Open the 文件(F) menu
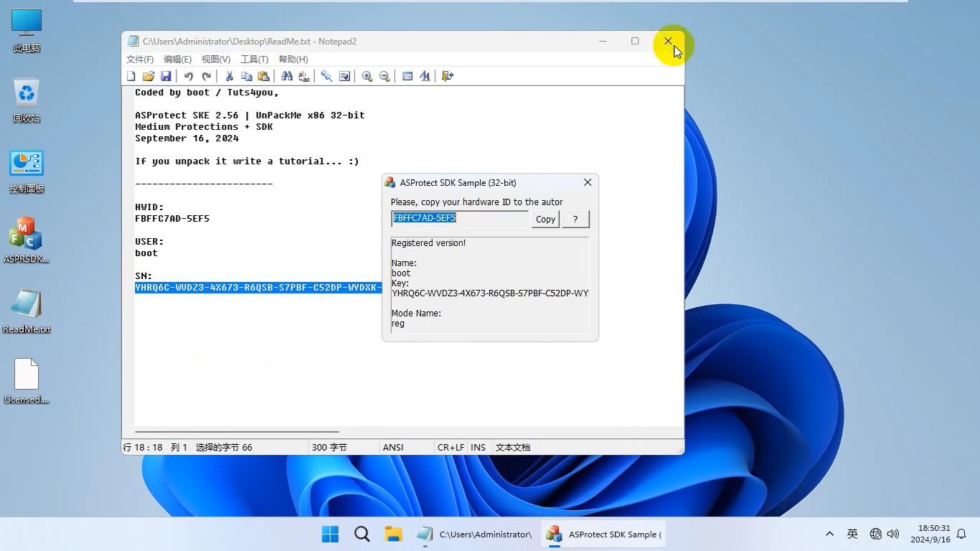 point(140,60)
